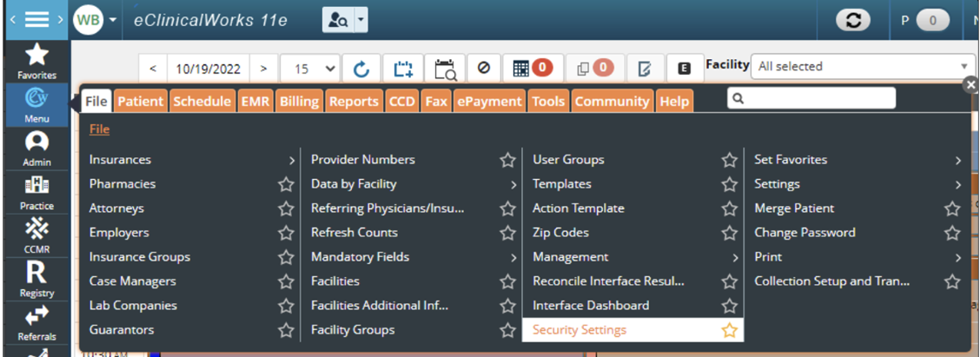Favorite the Provider Numbers star
The image size is (980, 357).
point(507,160)
